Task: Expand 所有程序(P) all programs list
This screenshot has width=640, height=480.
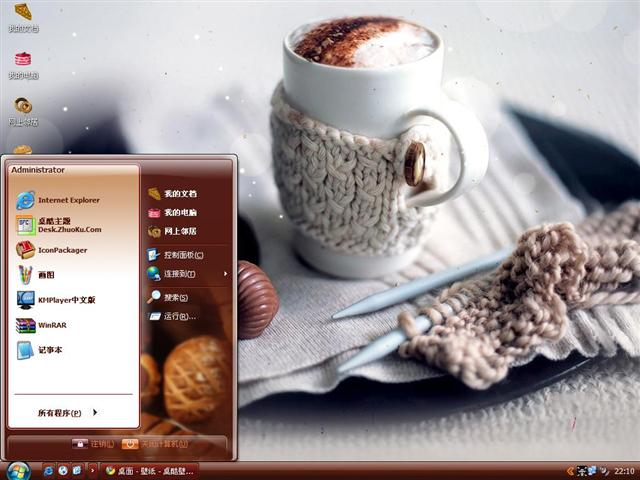Action: click(x=68, y=413)
